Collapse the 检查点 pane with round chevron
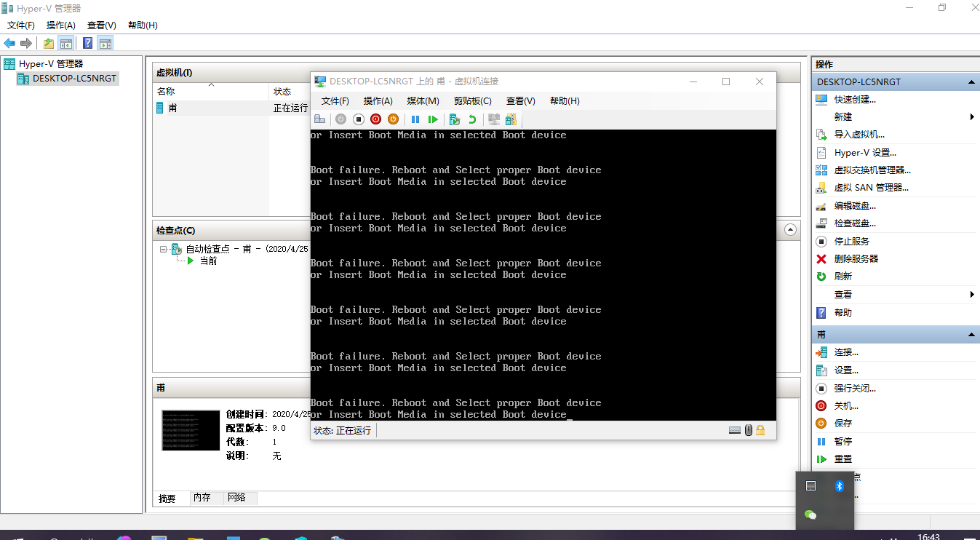 pyautogui.click(x=791, y=230)
